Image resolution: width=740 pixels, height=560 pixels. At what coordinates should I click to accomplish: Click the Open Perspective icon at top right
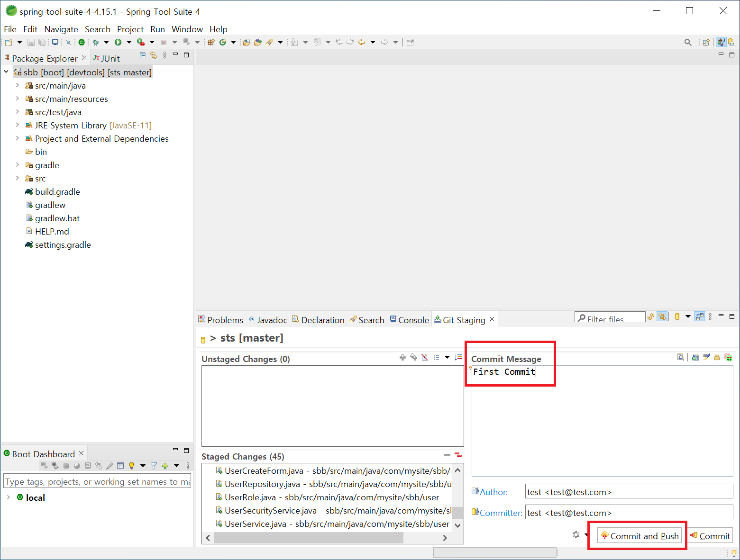(x=706, y=42)
